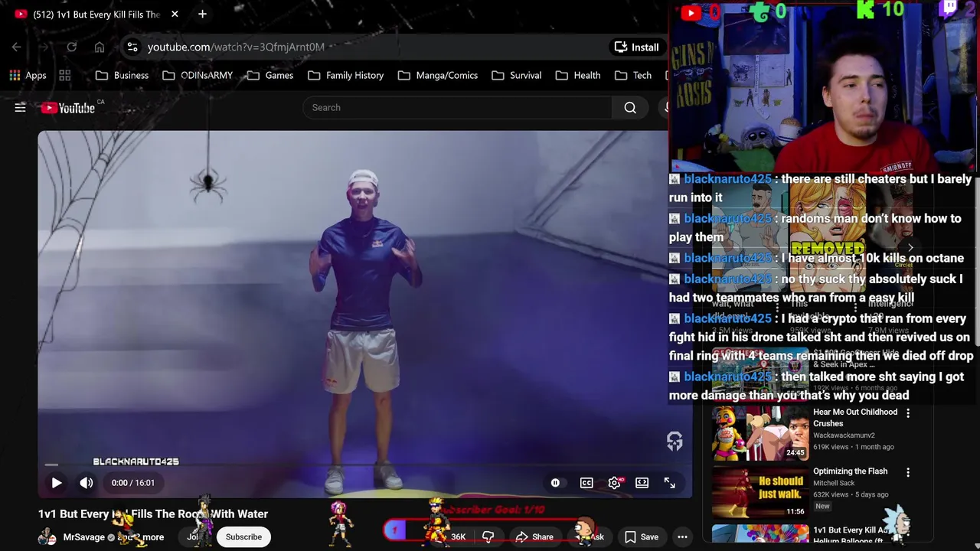
Task: Click the player overlay icon at bottom right of video
Action: (675, 441)
